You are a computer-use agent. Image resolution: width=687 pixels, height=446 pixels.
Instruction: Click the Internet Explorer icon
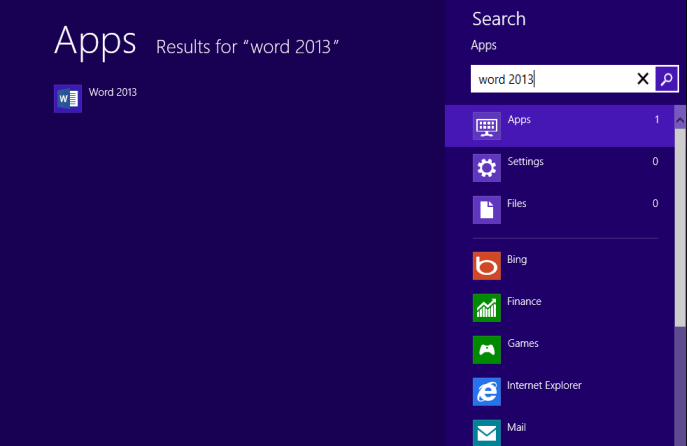pyautogui.click(x=486, y=392)
